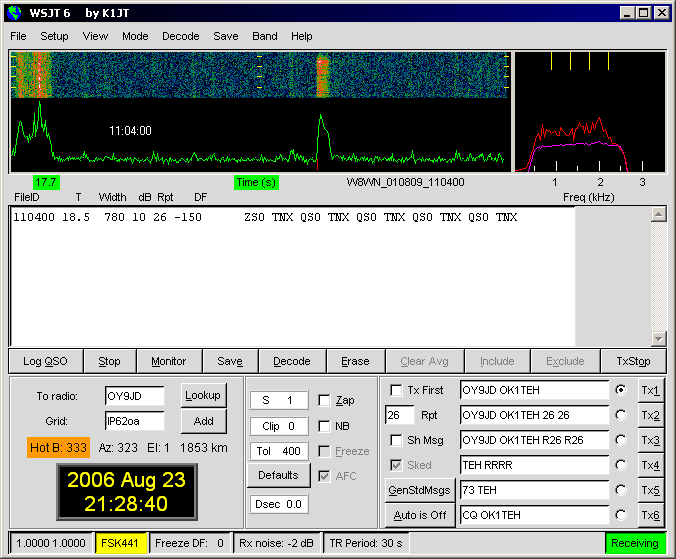Click the green 17.7 time readout

[46, 182]
